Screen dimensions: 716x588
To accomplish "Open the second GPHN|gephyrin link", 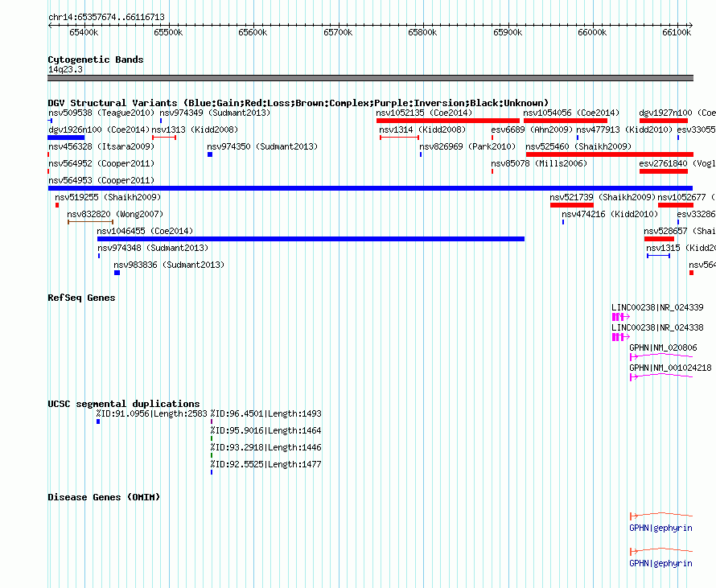I will pos(660,563).
